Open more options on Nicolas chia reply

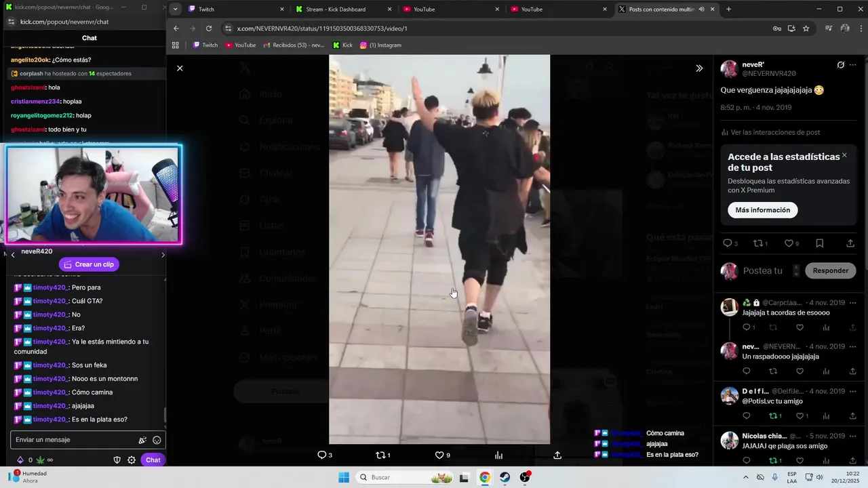pos(853,436)
